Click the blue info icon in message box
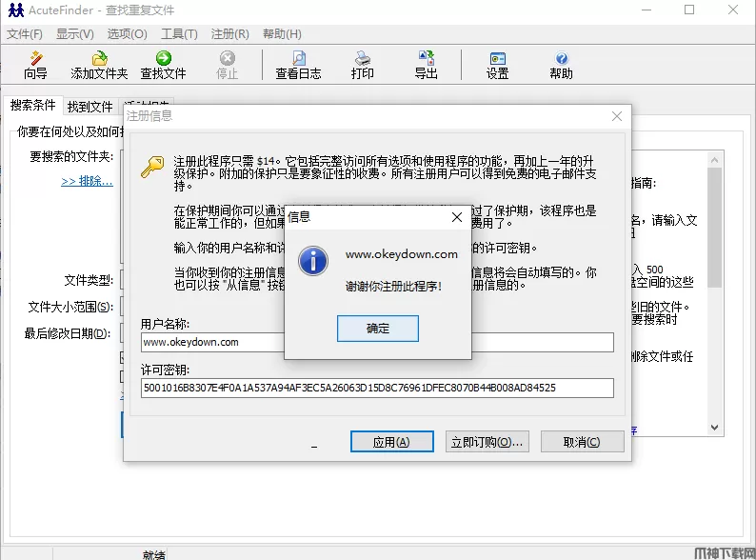 click(x=313, y=261)
